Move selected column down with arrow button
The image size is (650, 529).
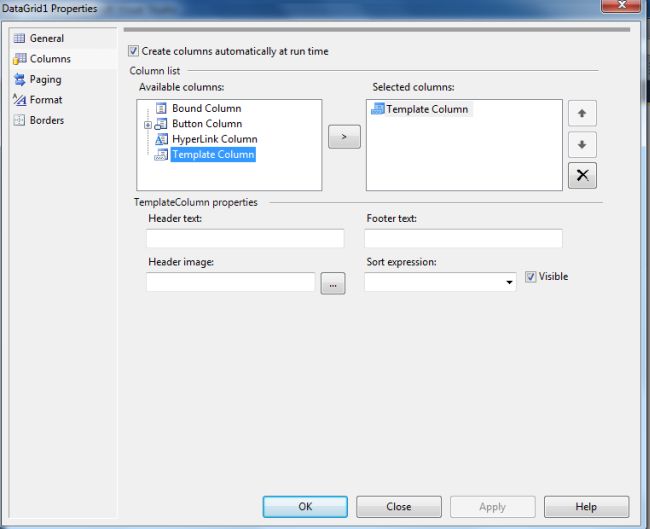pos(582,145)
